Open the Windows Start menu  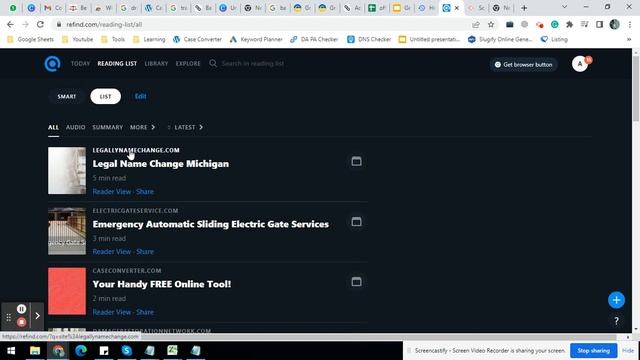coord(11,351)
